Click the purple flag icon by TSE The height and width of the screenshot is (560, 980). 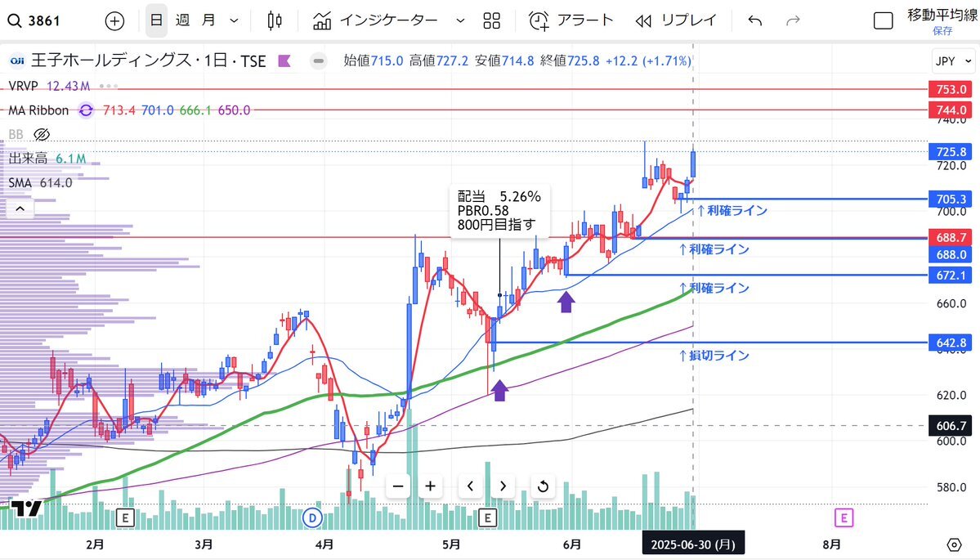[x=284, y=60]
